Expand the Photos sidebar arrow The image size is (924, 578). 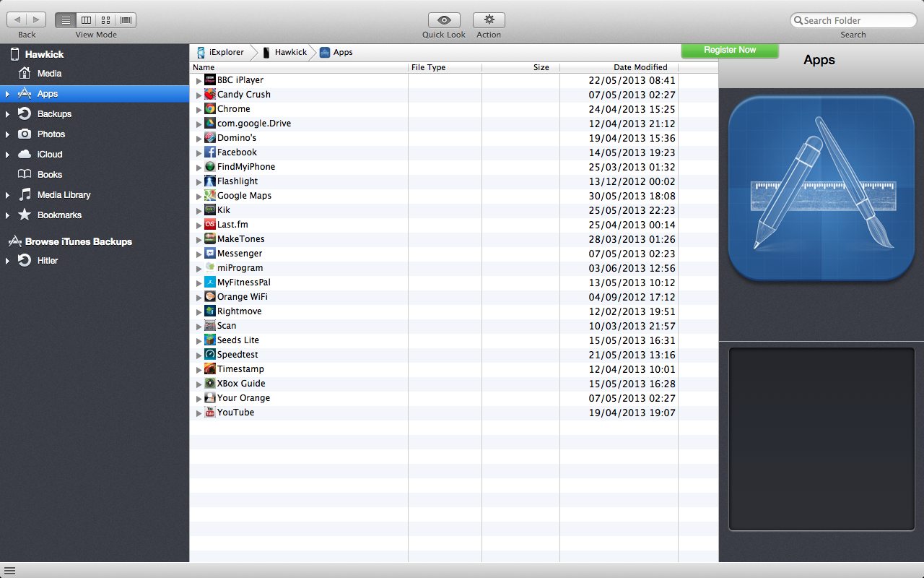tap(7, 134)
